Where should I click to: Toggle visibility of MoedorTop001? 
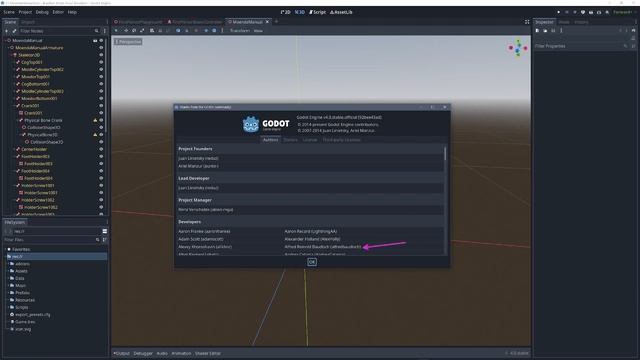pyautogui.click(x=101, y=77)
